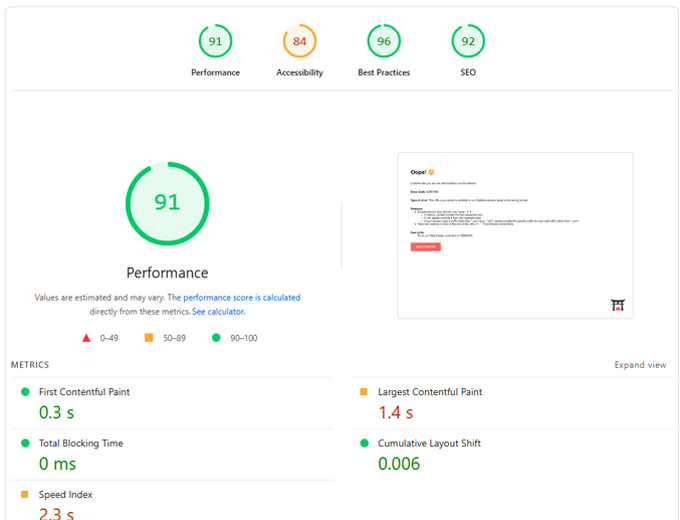Expand the Total Blocking Time metric
Viewport: 680px width, 520px height.
click(81, 443)
